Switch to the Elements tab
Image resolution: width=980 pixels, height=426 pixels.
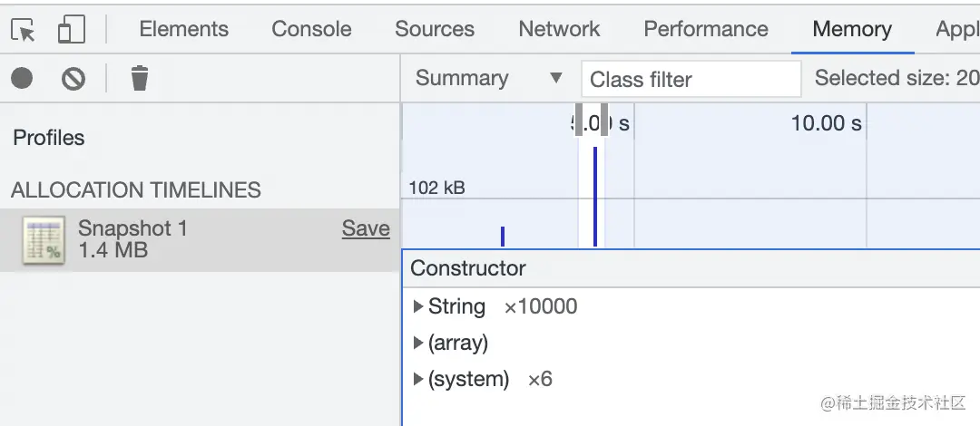pyautogui.click(x=183, y=29)
